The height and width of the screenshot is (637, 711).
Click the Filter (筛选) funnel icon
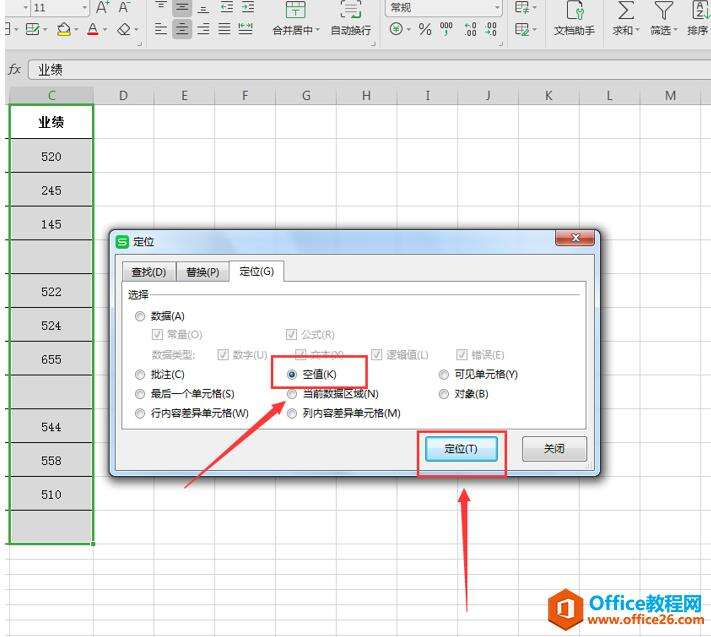(x=662, y=10)
